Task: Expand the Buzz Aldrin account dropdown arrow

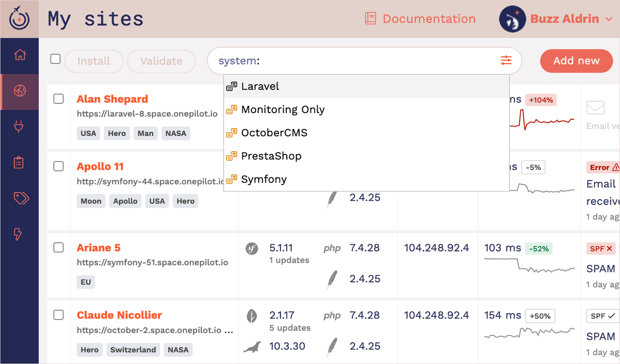Action: (609, 19)
